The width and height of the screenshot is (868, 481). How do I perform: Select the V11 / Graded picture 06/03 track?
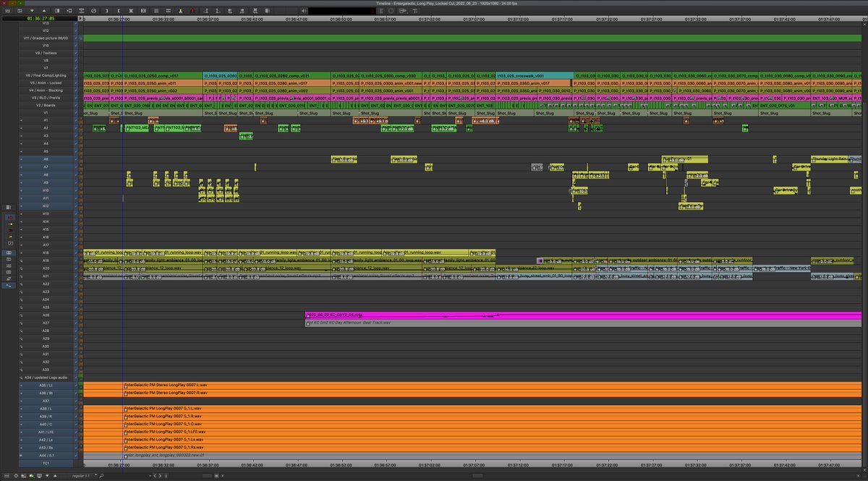coord(46,38)
